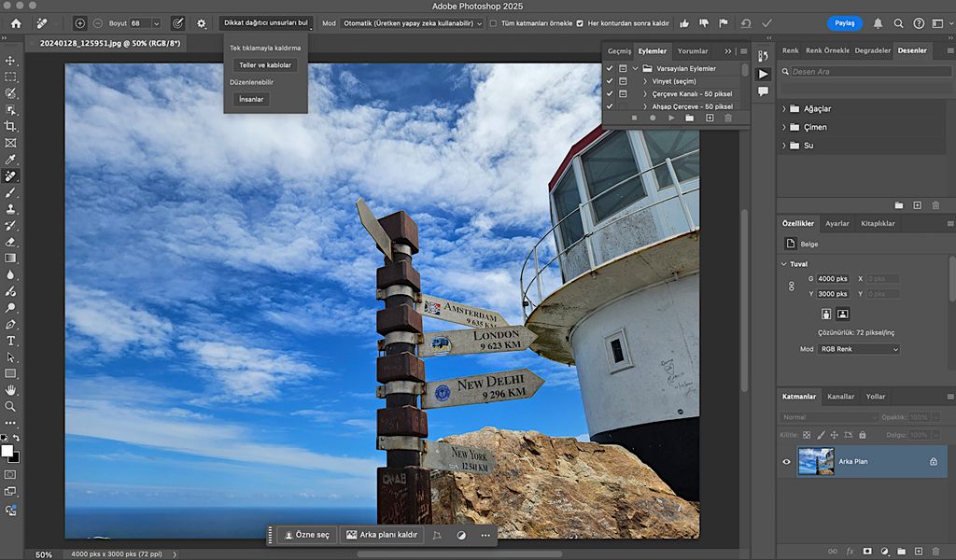Open the Geçmiş panel tab

[618, 53]
